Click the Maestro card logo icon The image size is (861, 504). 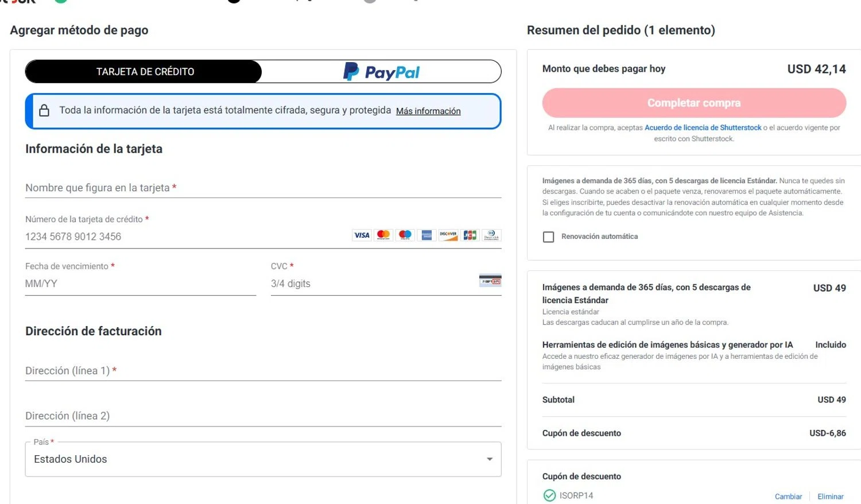[x=405, y=235]
